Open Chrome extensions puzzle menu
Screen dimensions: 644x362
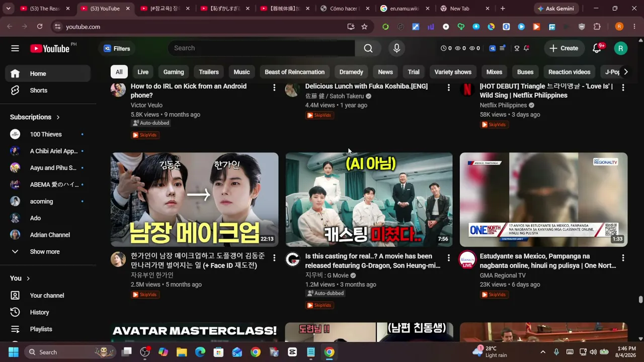pos(597,27)
